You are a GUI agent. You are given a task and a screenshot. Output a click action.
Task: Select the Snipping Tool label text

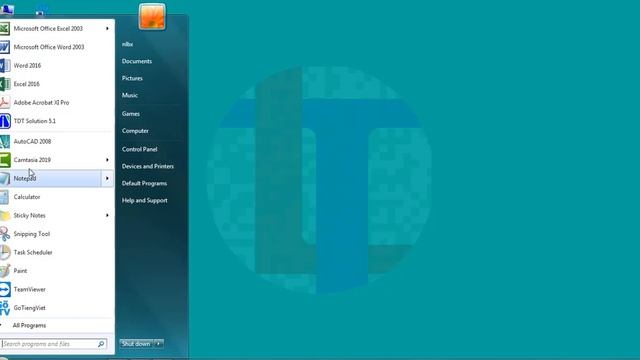point(32,234)
